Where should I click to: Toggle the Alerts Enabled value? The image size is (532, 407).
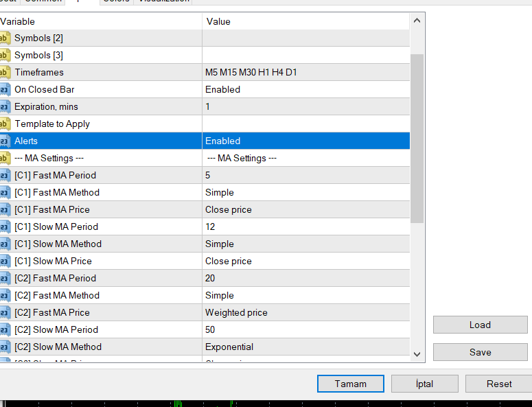pyautogui.click(x=305, y=141)
